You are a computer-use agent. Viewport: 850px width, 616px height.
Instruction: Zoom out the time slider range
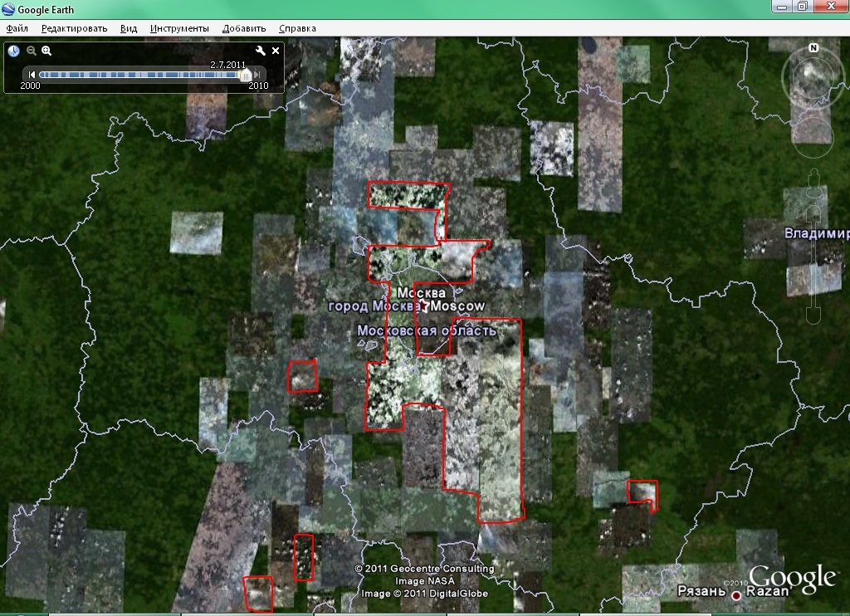[32, 51]
